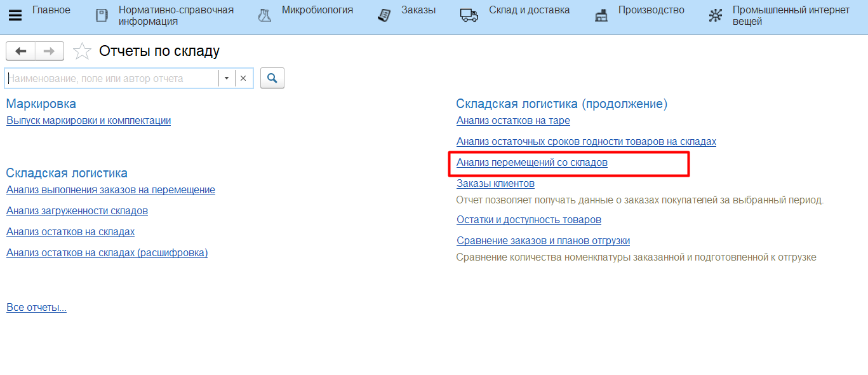The height and width of the screenshot is (375, 868).
Task: Open Нормативно-справочная информация section
Action: point(176,15)
